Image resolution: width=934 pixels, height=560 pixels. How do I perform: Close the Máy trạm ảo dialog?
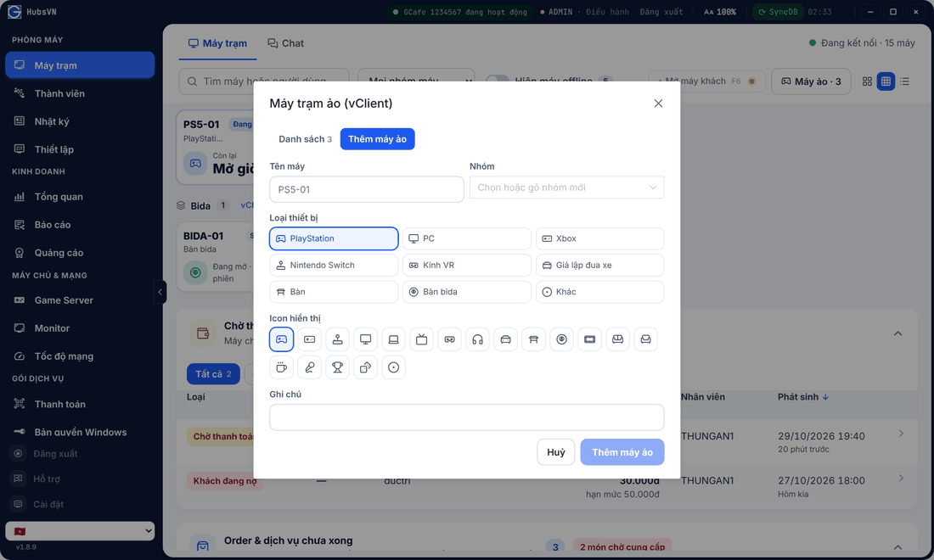(658, 104)
